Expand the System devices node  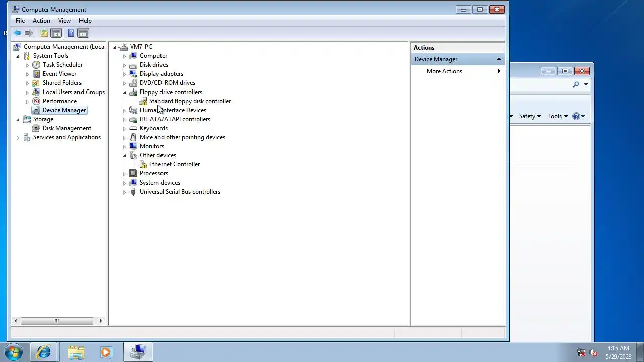click(124, 183)
